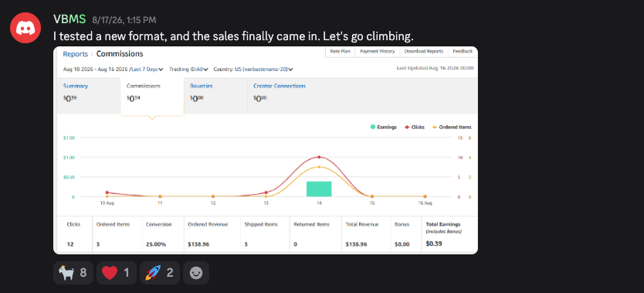Image resolution: width=644 pixels, height=293 pixels.
Task: Click the Conversion value 25.00%
Action: 156,244
